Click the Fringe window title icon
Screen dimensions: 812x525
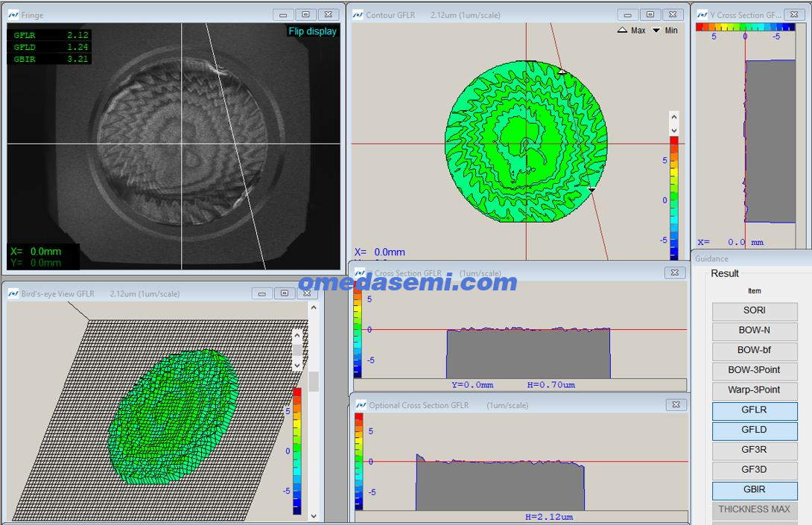[13, 15]
